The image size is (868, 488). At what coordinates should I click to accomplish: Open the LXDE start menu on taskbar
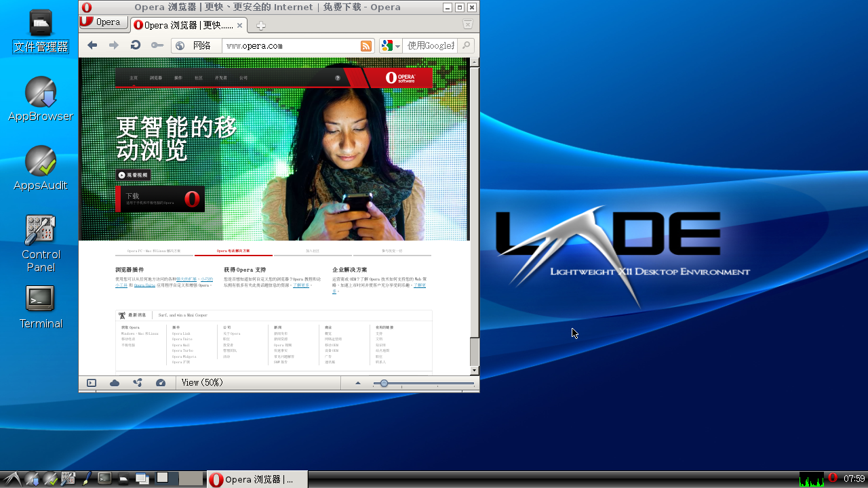click(x=12, y=479)
